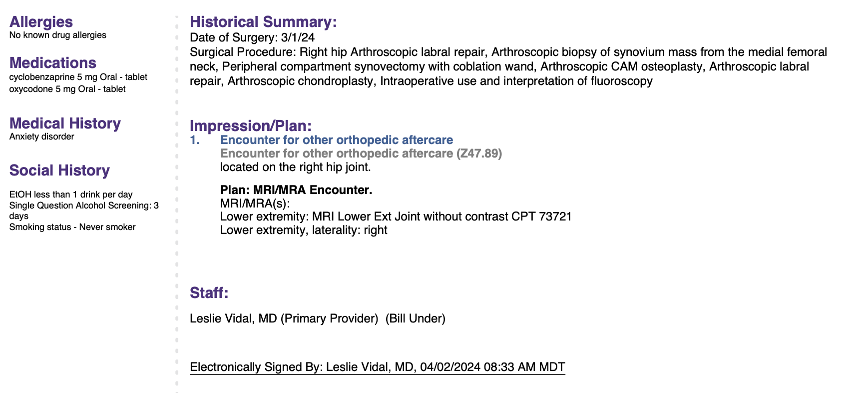Click the Social History heading
The height and width of the screenshot is (393, 868).
tap(59, 170)
